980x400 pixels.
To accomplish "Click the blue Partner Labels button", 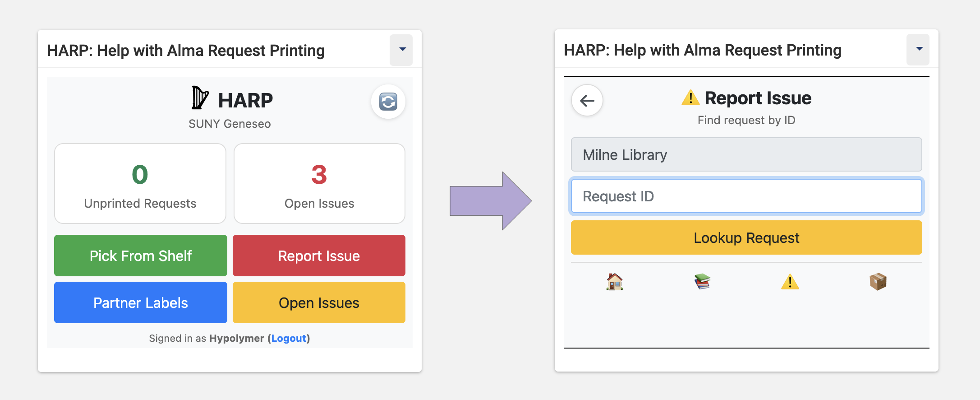I will click(141, 302).
